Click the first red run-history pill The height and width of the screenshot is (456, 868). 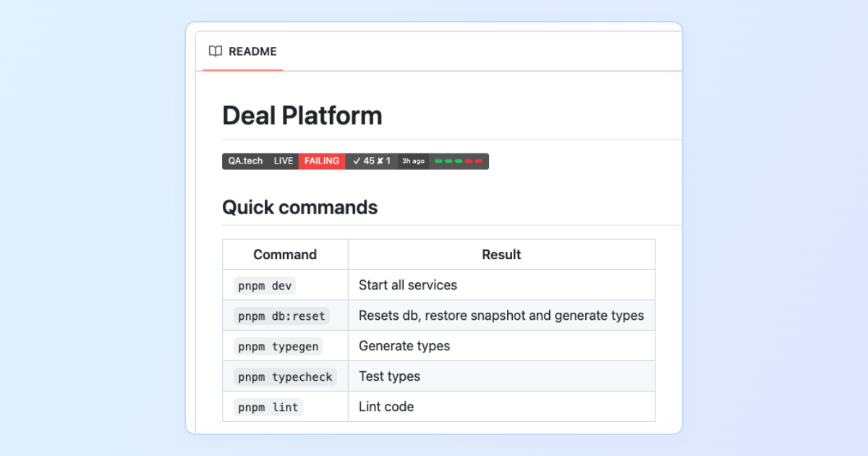(x=469, y=161)
